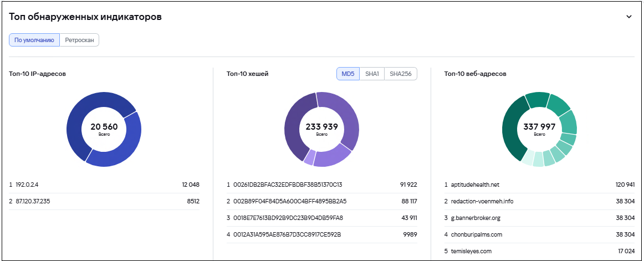This screenshot has width=644, height=261.
Task: Click web address aptitudehealth.net
Action: (475, 185)
